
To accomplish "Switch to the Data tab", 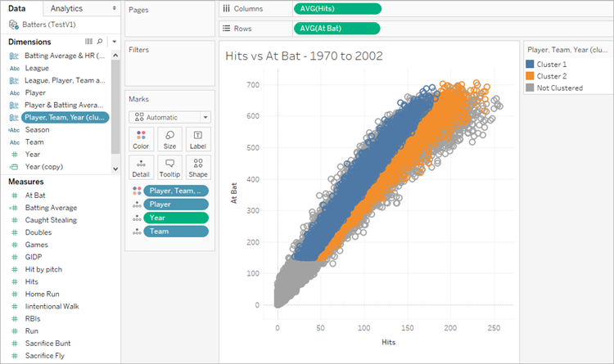I will coord(17,8).
